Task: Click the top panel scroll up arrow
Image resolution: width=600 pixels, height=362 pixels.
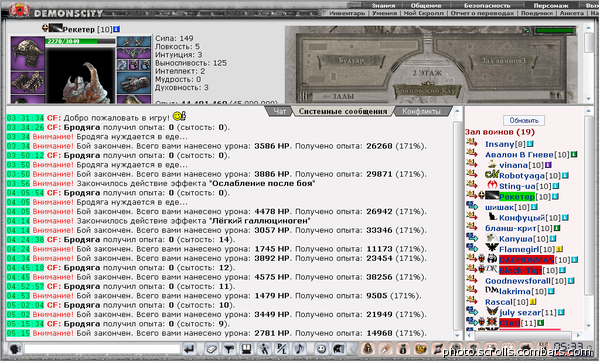Action: click(x=589, y=28)
